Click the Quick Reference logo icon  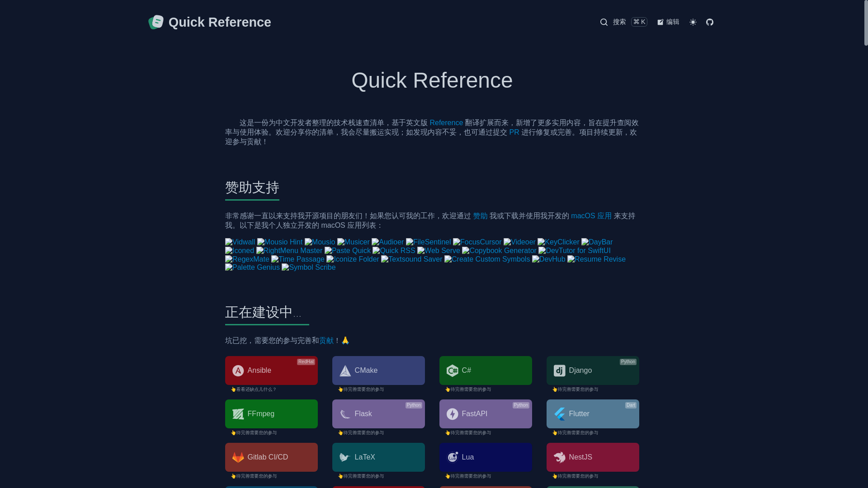coord(156,22)
